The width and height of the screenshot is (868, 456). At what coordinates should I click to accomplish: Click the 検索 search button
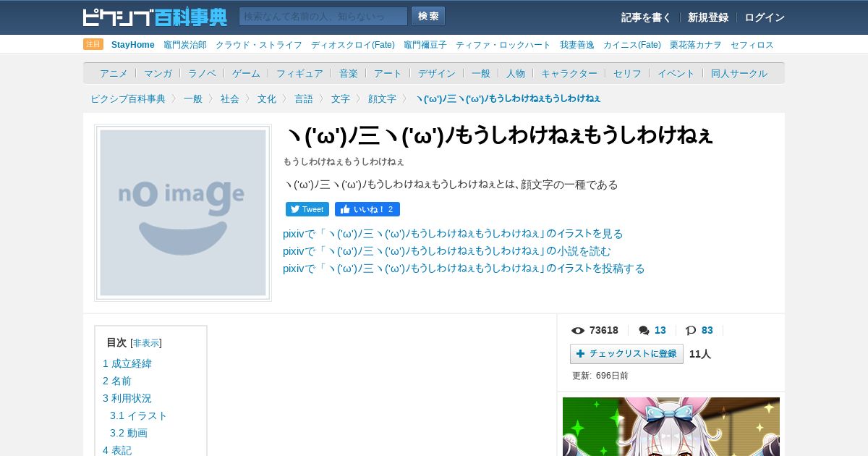pyautogui.click(x=428, y=17)
